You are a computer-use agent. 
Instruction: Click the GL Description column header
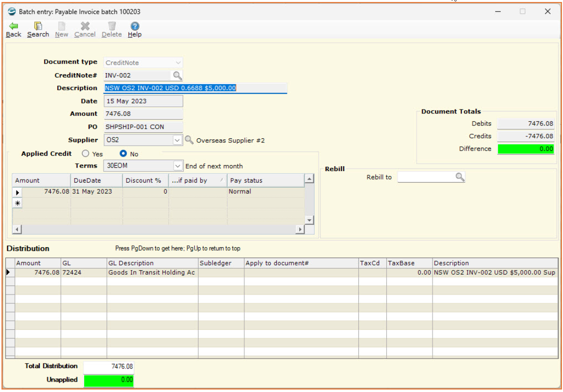[152, 263]
